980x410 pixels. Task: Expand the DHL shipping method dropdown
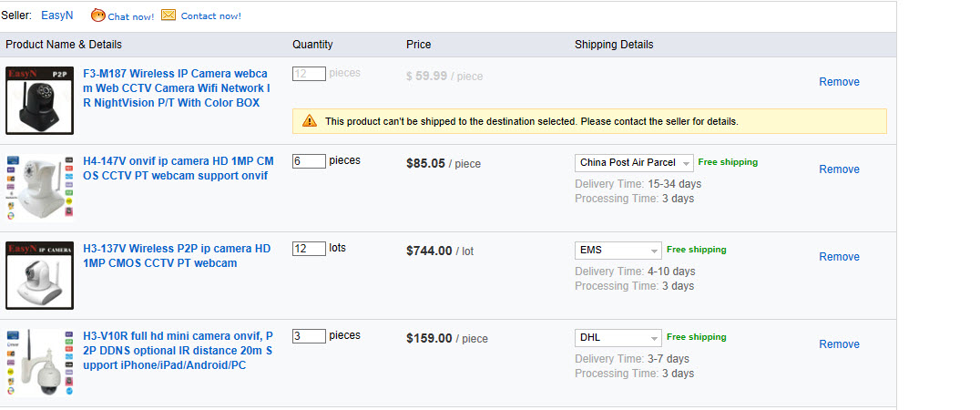click(618, 338)
